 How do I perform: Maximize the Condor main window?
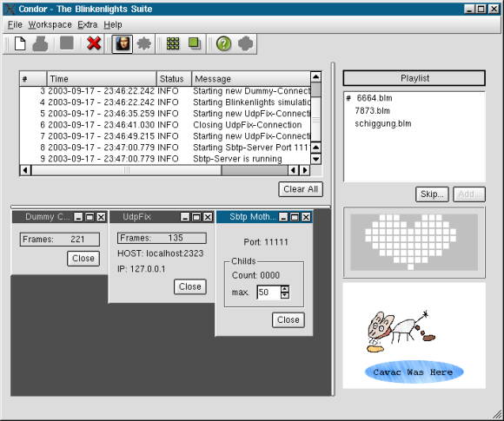pyautogui.click(x=481, y=9)
